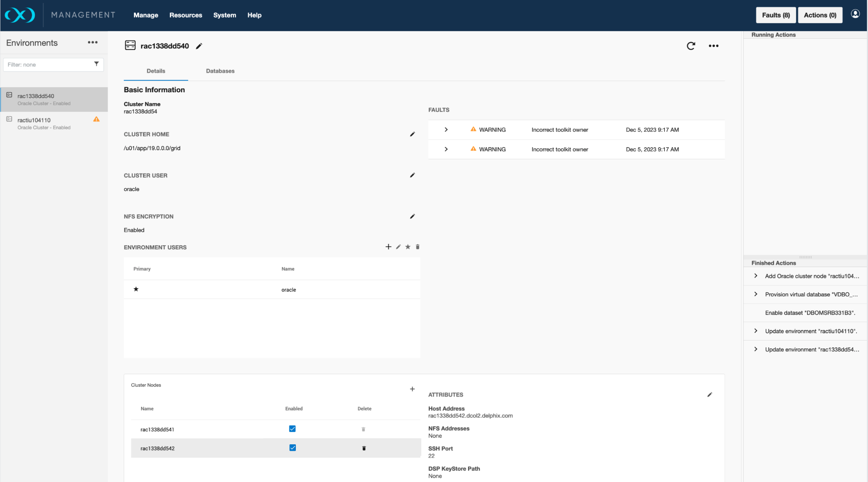Uncheck Enabled for rac1338dd542
The image size is (868, 482).
(x=292, y=448)
